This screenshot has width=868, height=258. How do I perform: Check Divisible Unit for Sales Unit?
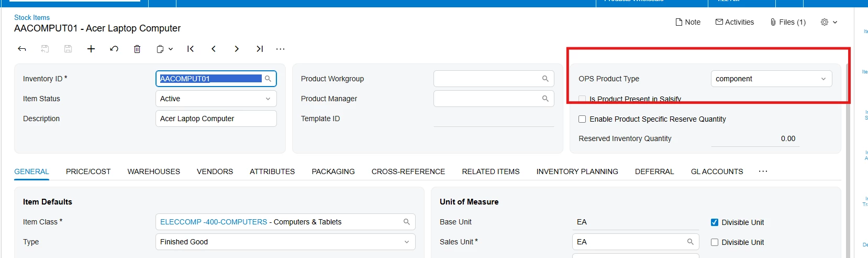click(715, 242)
